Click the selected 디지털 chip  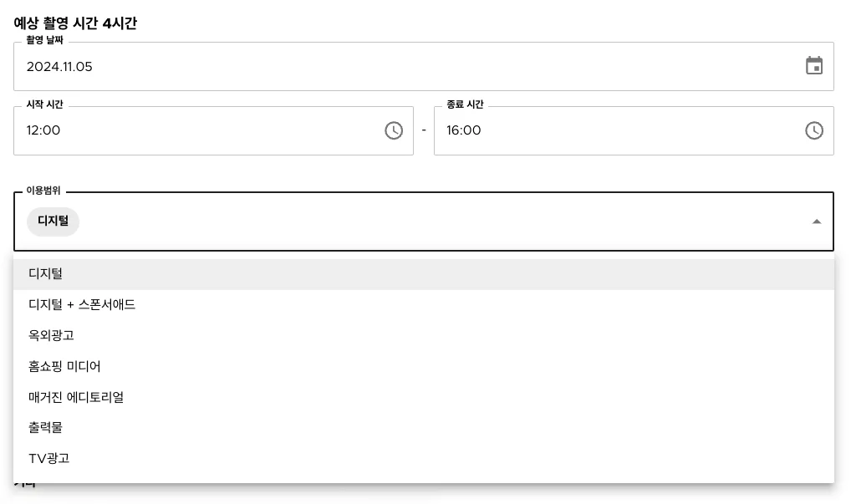(54, 221)
